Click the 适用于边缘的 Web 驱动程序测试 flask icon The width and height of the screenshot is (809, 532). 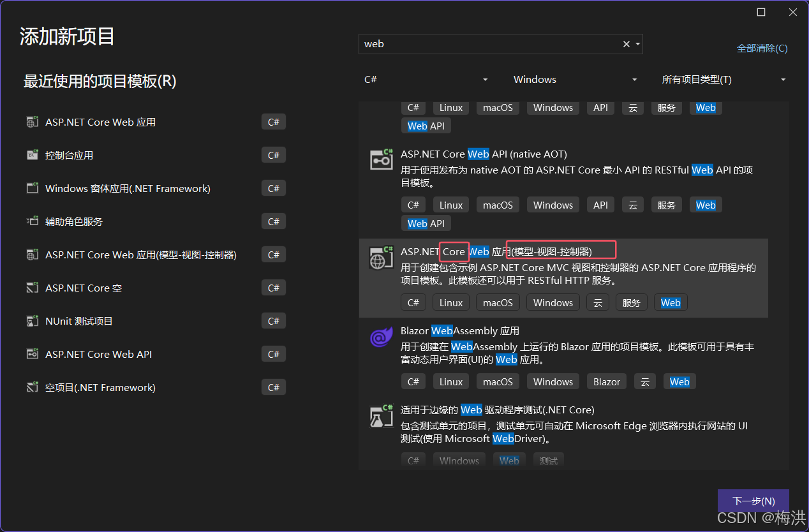pos(382,415)
